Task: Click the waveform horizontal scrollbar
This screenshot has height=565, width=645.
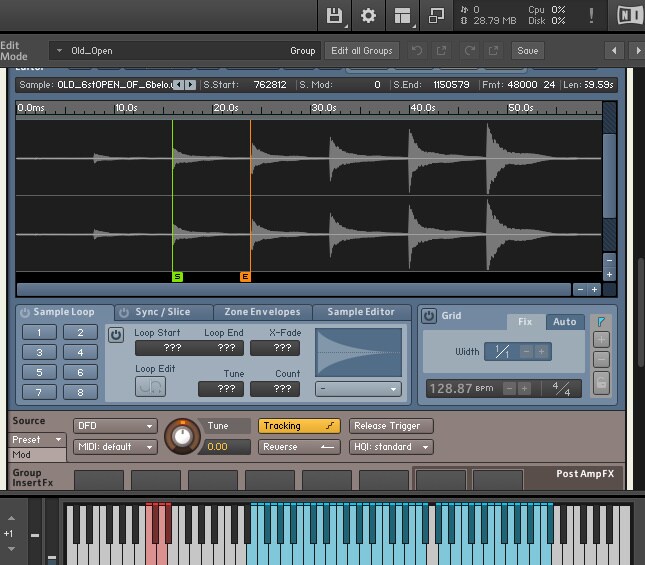Action: (x=294, y=289)
